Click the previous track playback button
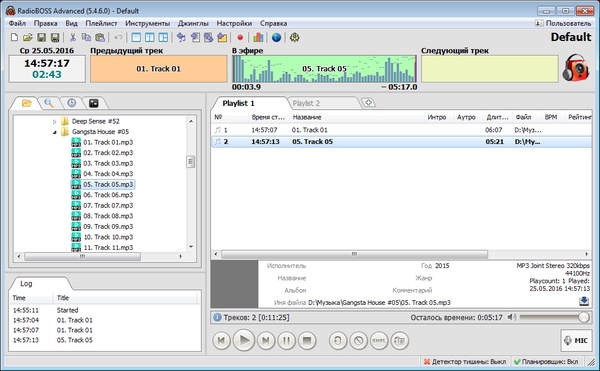 [222, 340]
